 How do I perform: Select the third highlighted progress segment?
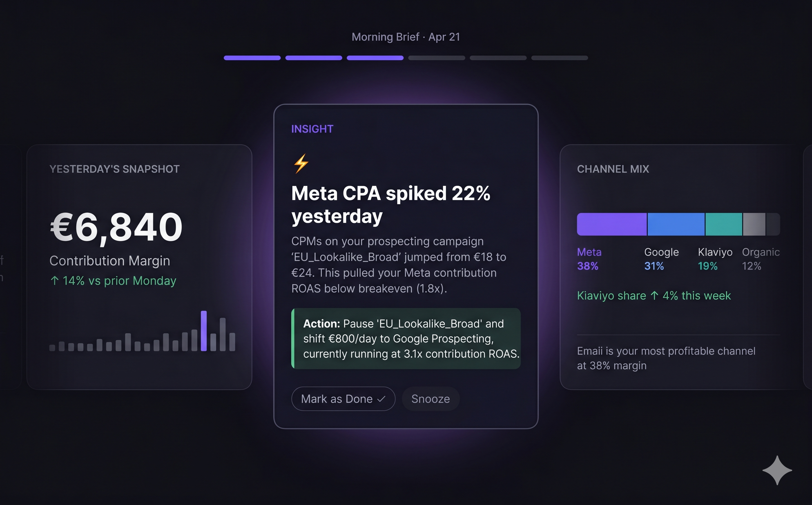pos(375,58)
